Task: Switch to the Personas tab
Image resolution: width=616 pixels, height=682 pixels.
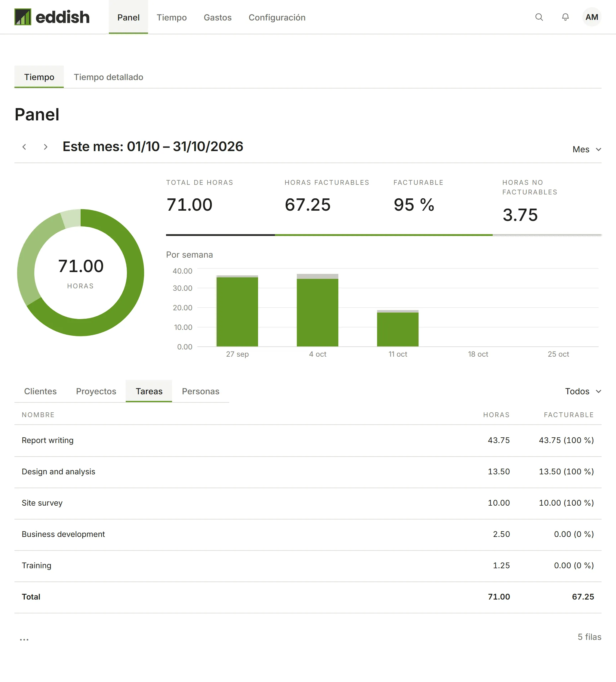Action: click(x=201, y=391)
